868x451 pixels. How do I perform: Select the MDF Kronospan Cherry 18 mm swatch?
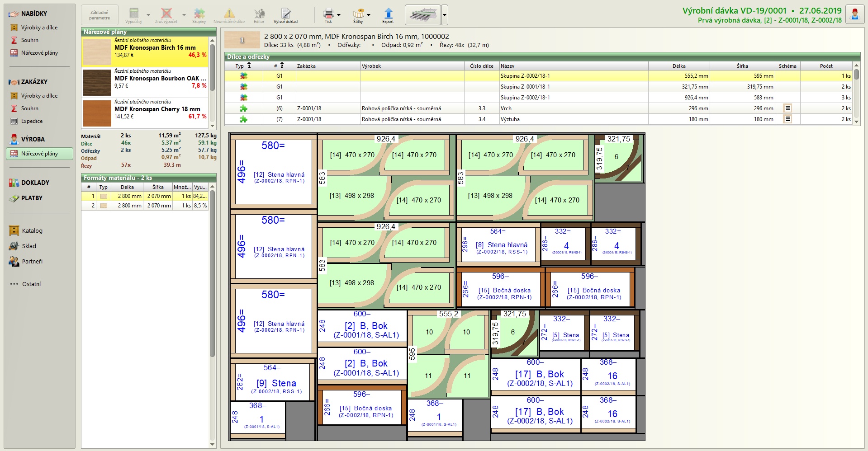point(97,113)
